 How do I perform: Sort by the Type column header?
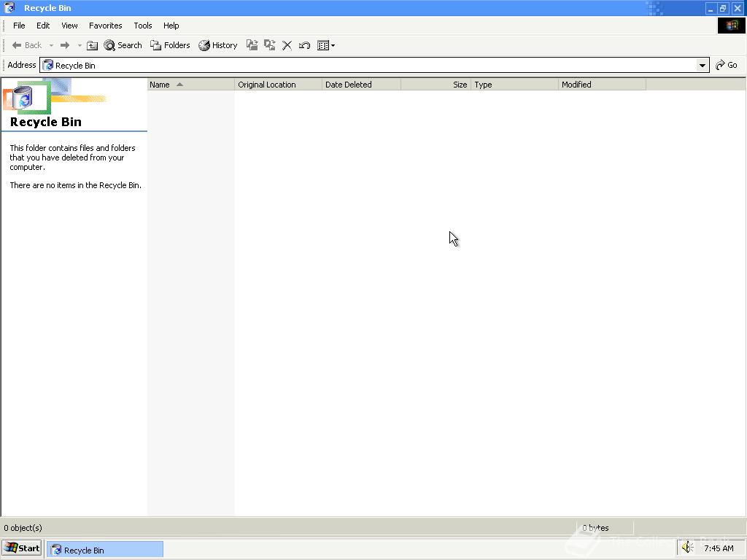click(x=514, y=85)
